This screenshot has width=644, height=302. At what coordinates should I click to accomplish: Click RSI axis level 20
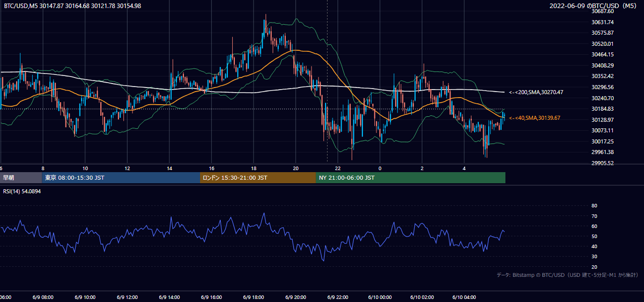pyautogui.click(x=594, y=267)
